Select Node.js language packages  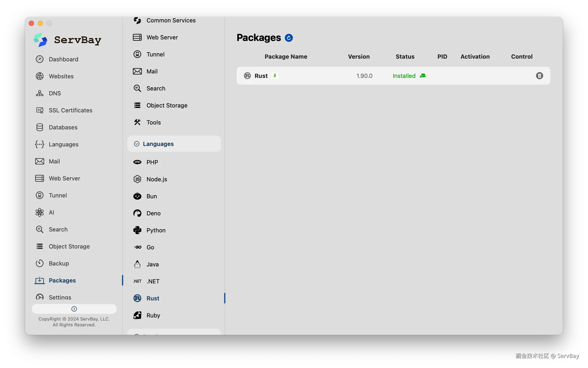[157, 179]
